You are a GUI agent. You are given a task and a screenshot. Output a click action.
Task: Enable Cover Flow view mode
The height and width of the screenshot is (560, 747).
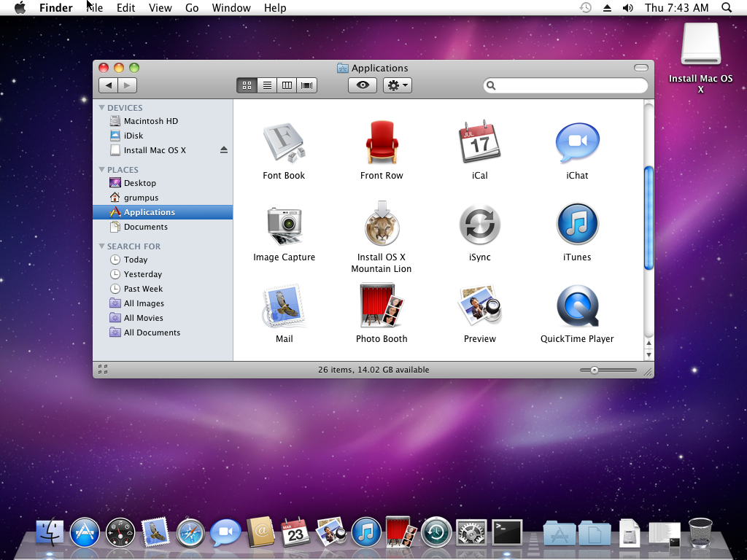coord(307,85)
